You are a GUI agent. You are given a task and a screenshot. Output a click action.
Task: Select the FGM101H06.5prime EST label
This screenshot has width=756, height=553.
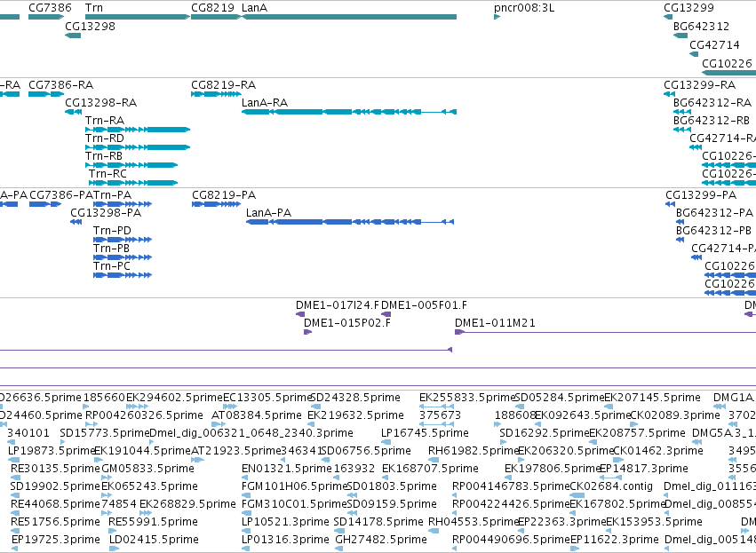point(295,486)
